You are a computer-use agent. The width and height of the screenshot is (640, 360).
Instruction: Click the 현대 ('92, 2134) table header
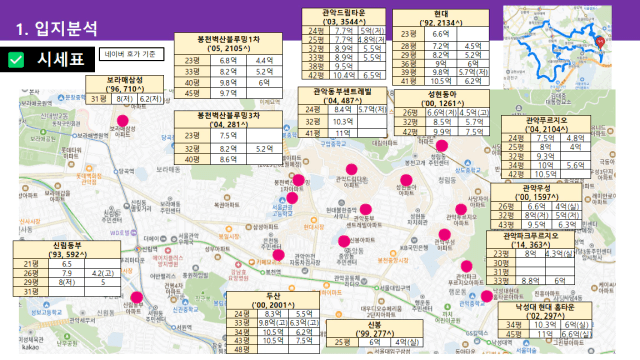[x=441, y=18]
